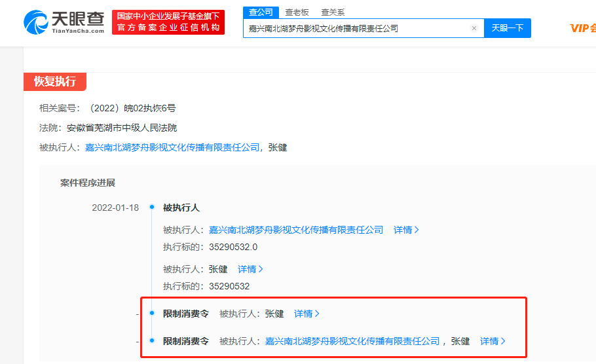Click the value 35290532.0
This screenshot has height=364, width=596.
tap(233, 247)
